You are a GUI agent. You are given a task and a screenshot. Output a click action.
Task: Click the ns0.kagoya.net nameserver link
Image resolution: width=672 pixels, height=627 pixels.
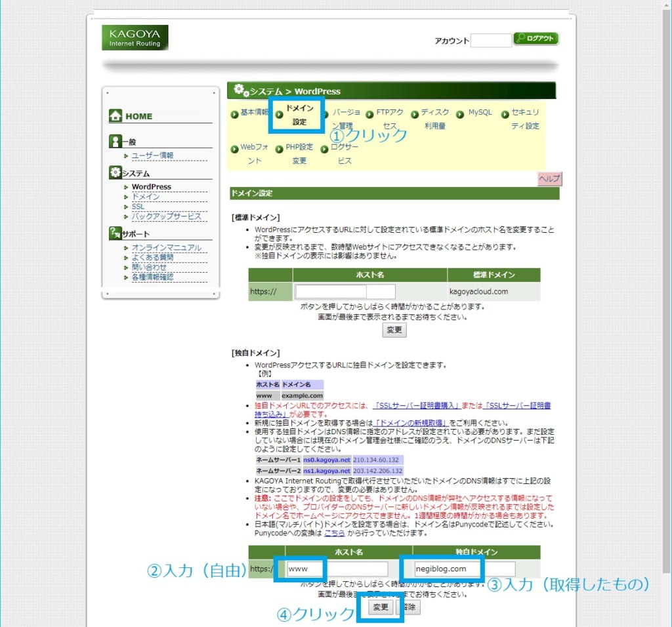(x=327, y=460)
